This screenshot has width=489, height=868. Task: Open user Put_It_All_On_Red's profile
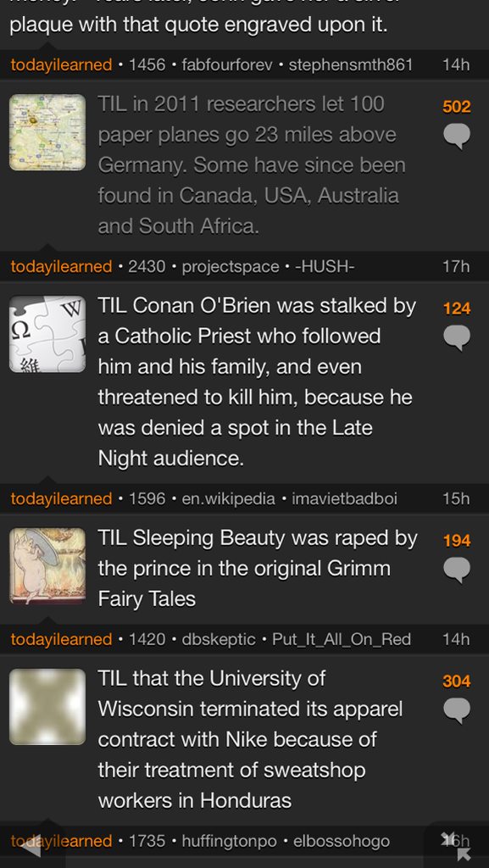(342, 639)
